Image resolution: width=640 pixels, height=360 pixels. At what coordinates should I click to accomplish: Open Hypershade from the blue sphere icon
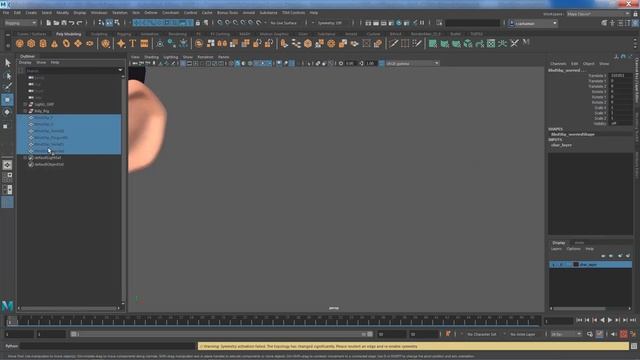[x=399, y=23]
